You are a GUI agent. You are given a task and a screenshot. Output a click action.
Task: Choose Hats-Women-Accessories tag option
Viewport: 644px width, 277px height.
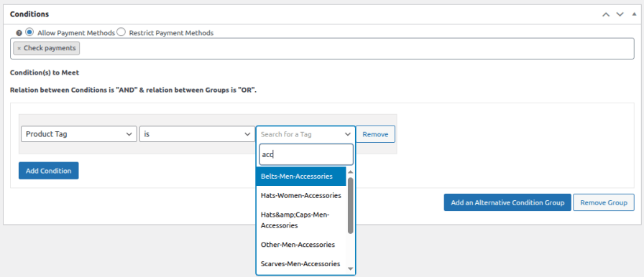click(301, 195)
